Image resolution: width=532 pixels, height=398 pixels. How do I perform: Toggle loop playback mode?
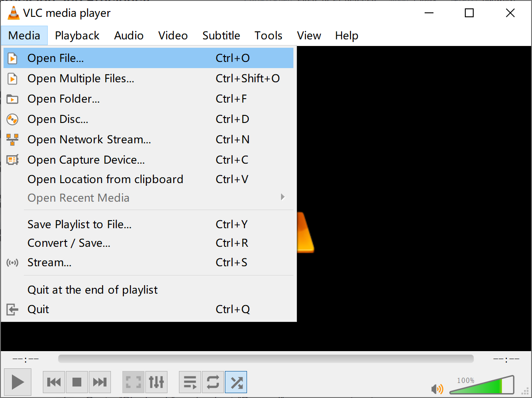[x=213, y=382]
